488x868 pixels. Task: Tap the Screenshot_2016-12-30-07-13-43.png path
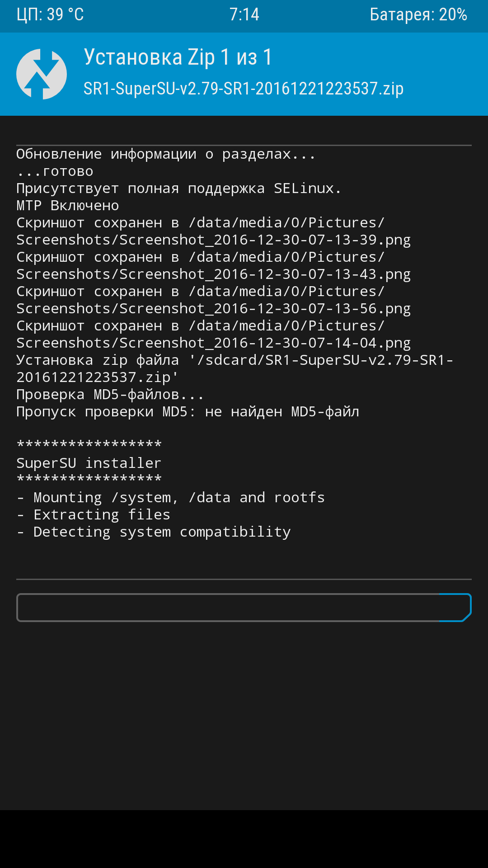pos(213,274)
